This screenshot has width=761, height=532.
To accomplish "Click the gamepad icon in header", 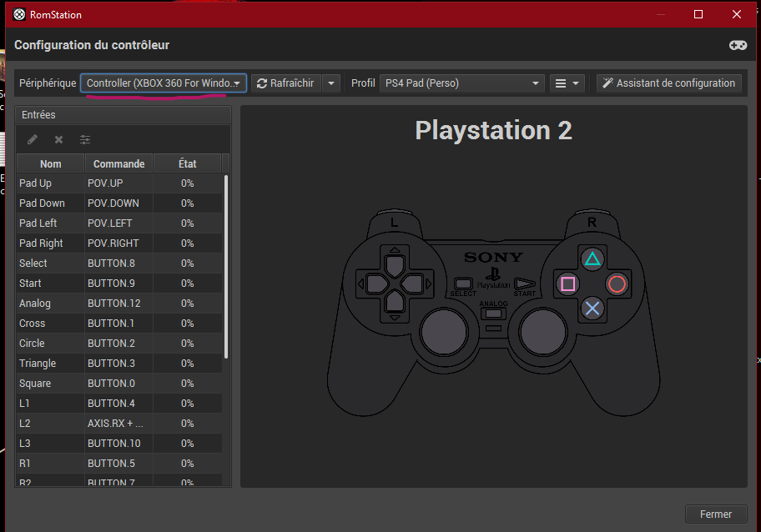I will point(738,45).
